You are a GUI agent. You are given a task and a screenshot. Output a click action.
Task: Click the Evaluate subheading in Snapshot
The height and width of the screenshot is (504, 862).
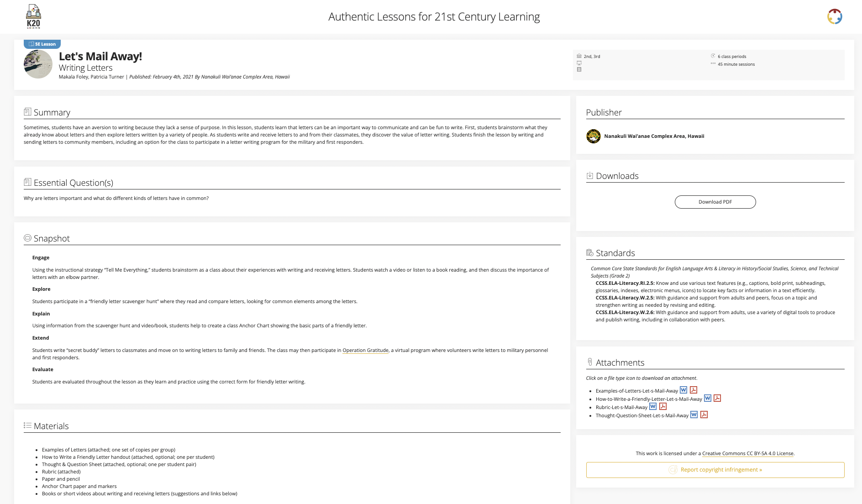pos(43,369)
